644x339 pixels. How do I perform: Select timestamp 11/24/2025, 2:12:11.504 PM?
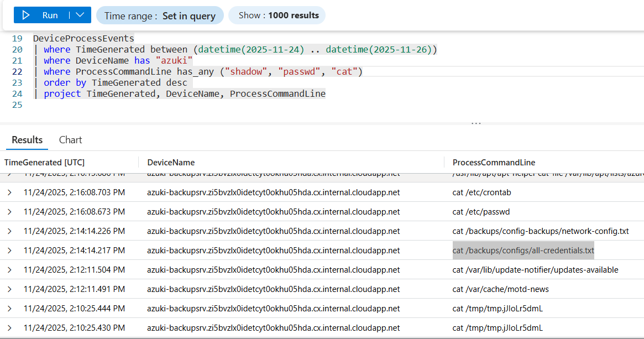click(x=74, y=269)
